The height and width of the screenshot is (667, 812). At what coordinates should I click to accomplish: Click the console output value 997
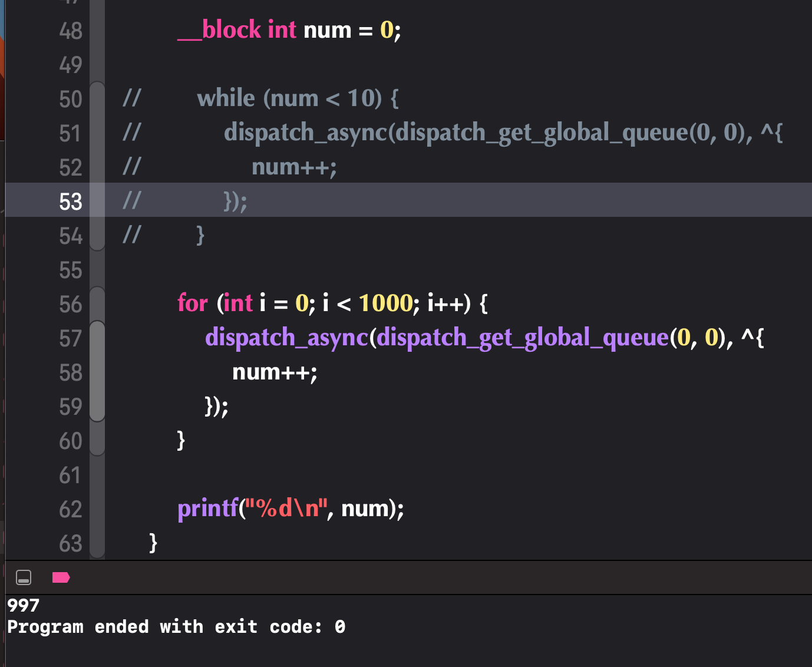(x=23, y=605)
